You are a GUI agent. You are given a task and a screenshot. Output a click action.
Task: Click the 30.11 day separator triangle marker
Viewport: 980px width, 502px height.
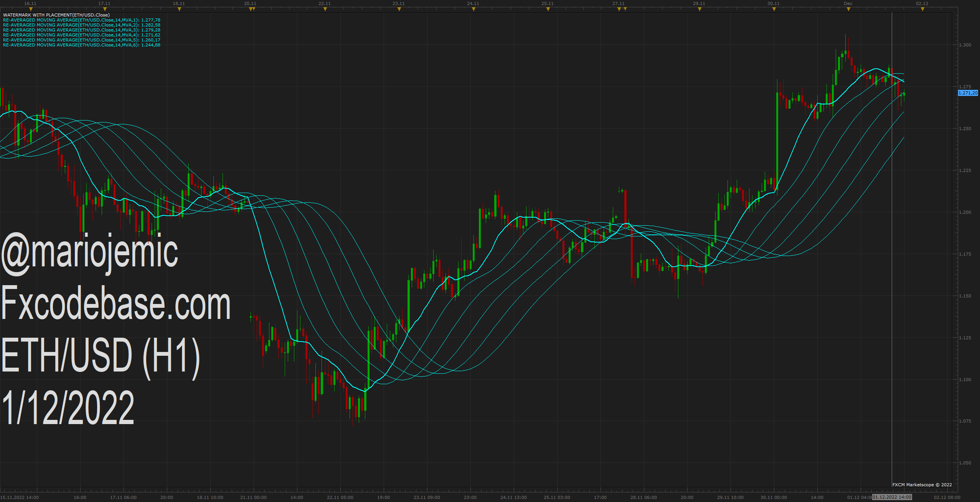point(774,10)
